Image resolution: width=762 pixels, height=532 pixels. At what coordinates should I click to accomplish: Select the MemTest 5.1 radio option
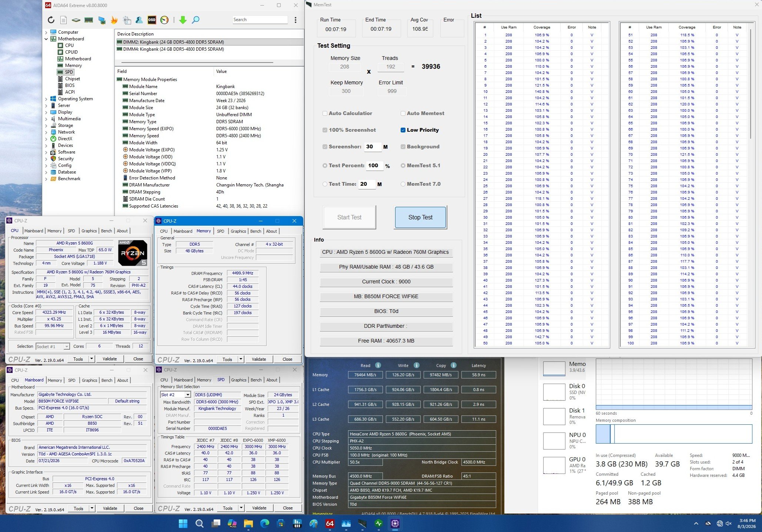point(403,166)
